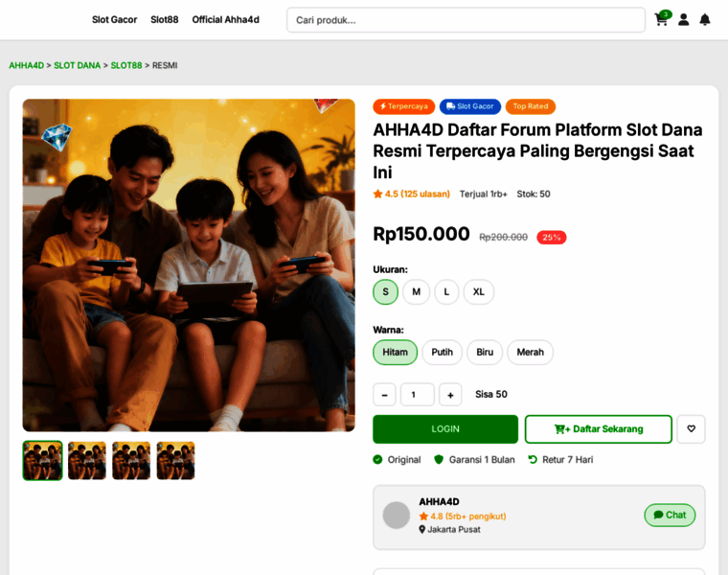Viewport: 728px width, 575px height.
Task: Click the star rating 4.5 icon
Action: click(377, 194)
